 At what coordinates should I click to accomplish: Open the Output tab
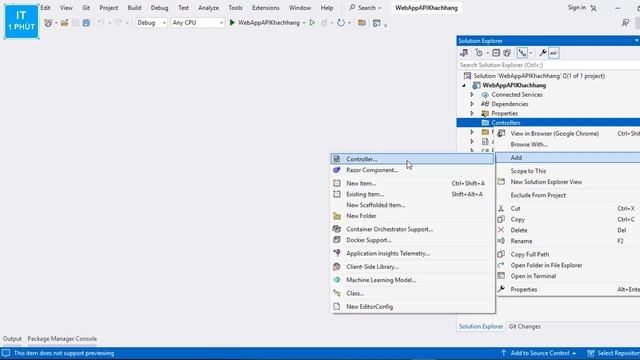click(12, 339)
